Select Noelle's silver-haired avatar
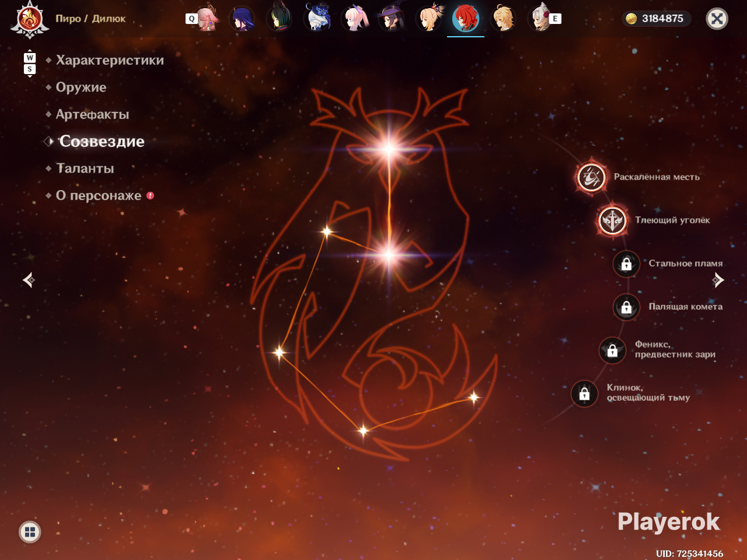This screenshot has height=560, width=747. click(x=539, y=19)
